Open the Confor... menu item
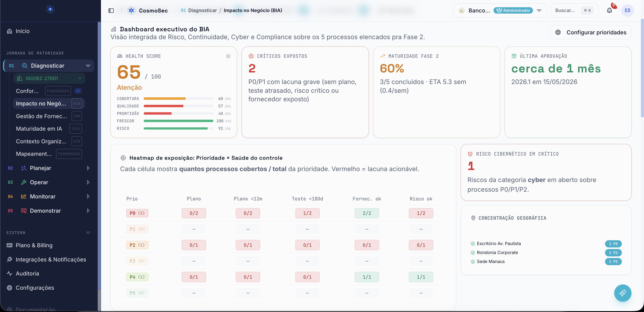644x312 pixels. [49, 91]
